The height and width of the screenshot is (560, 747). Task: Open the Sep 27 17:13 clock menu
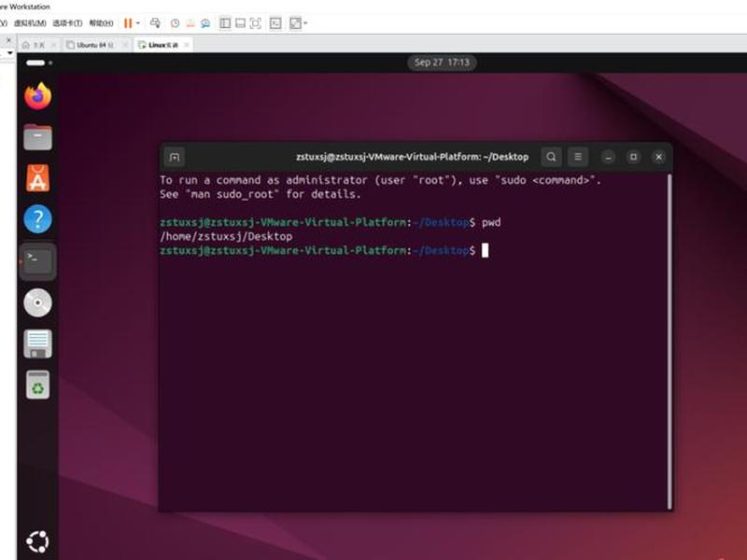(x=442, y=63)
